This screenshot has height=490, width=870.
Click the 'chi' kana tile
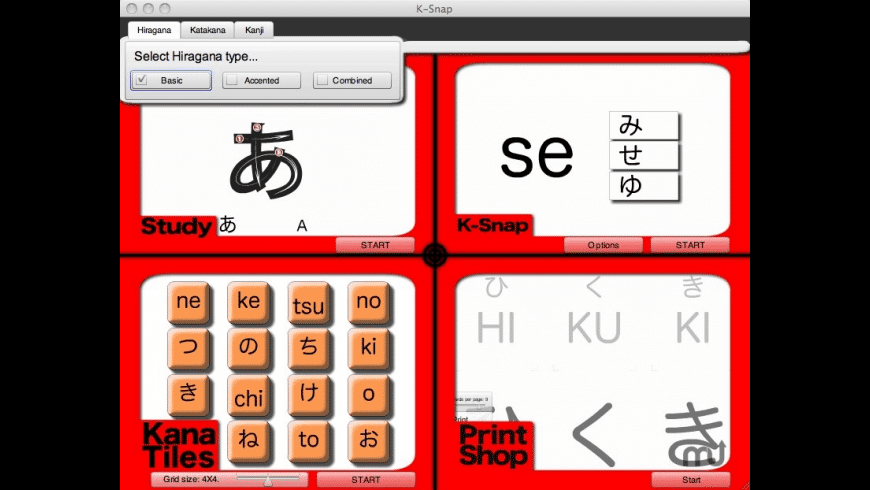(x=249, y=395)
